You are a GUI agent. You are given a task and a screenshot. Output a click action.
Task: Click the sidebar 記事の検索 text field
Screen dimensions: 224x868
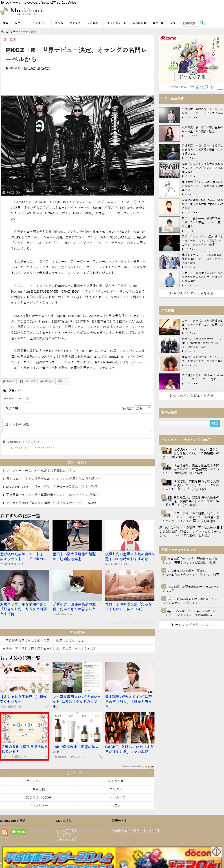pos(184,423)
